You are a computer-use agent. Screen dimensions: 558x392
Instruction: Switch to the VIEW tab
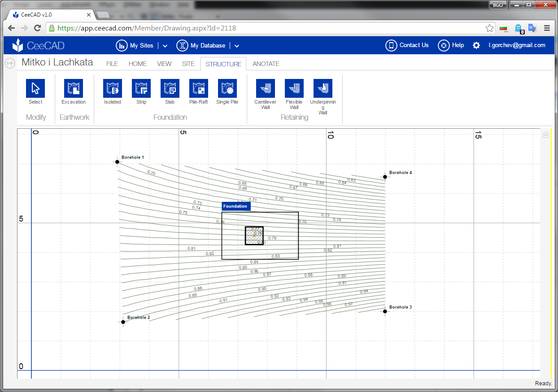(x=164, y=64)
